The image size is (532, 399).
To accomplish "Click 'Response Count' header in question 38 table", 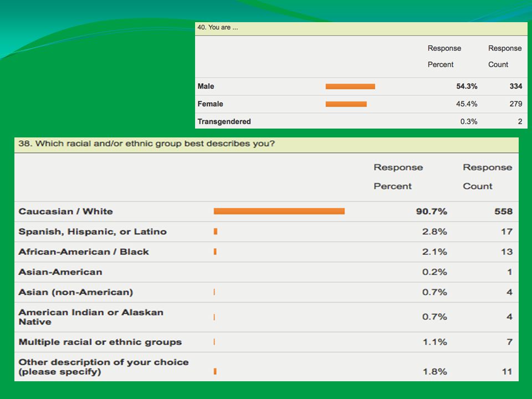I will 488,177.
